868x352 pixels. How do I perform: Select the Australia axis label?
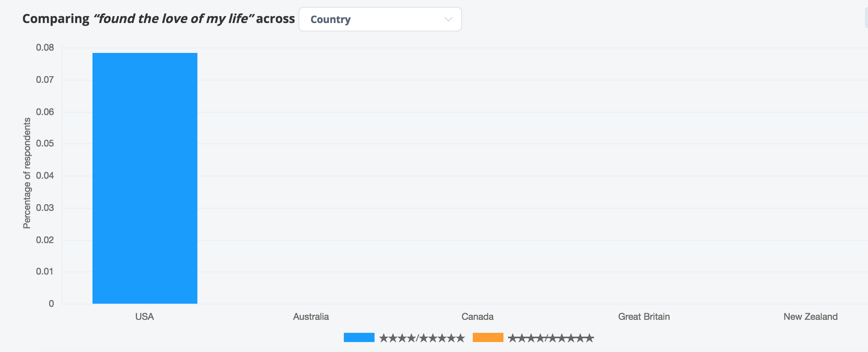click(x=311, y=317)
